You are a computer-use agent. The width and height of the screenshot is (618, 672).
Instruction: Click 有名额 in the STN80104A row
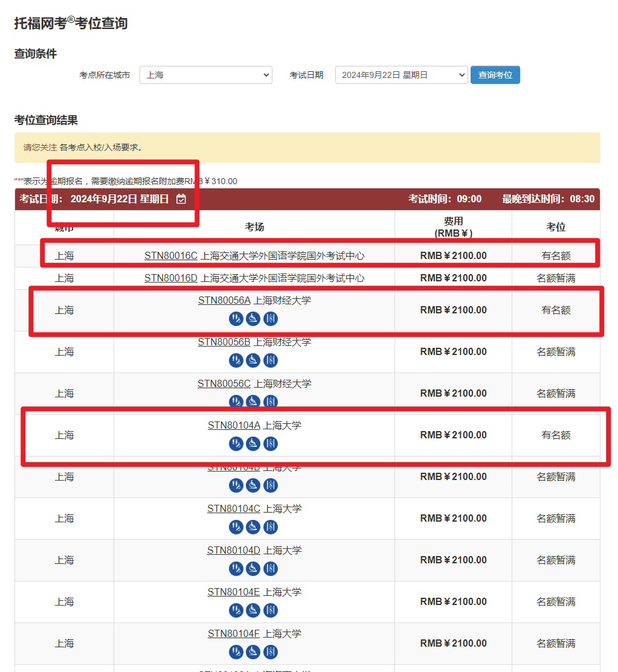coord(556,435)
